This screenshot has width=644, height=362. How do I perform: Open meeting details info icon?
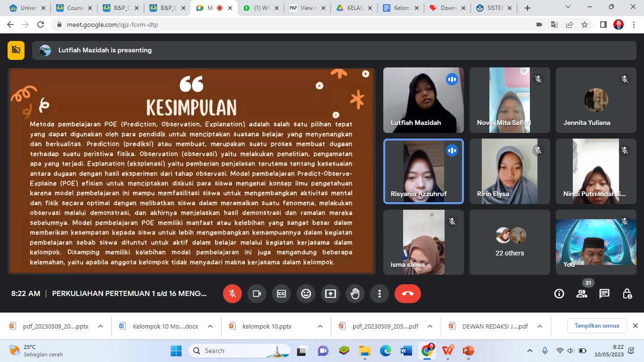(559, 294)
